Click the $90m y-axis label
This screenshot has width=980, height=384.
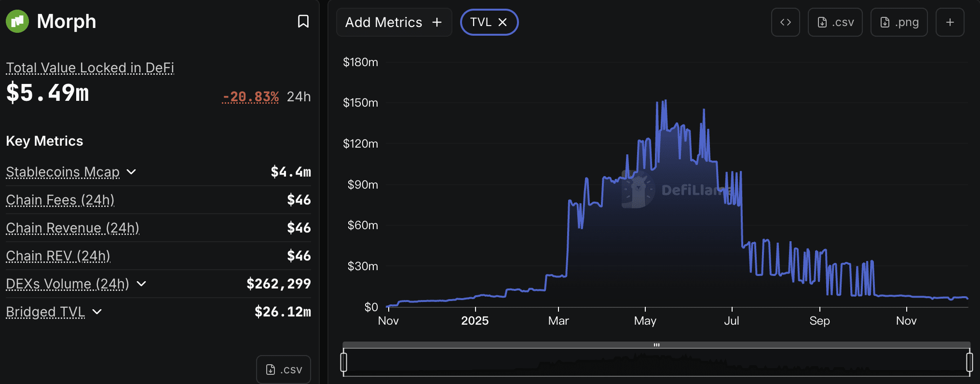pyautogui.click(x=363, y=185)
